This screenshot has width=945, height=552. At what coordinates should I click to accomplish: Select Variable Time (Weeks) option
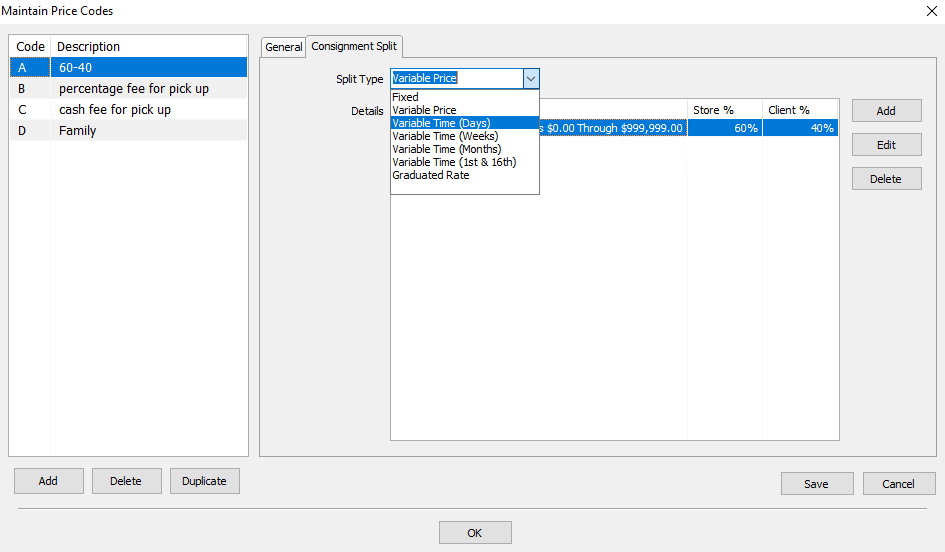tap(465, 136)
